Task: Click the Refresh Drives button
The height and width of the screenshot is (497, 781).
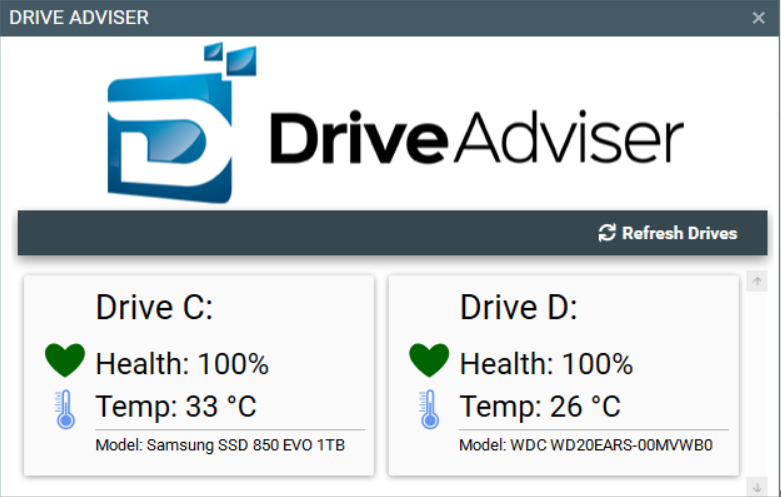Action: 667,233
